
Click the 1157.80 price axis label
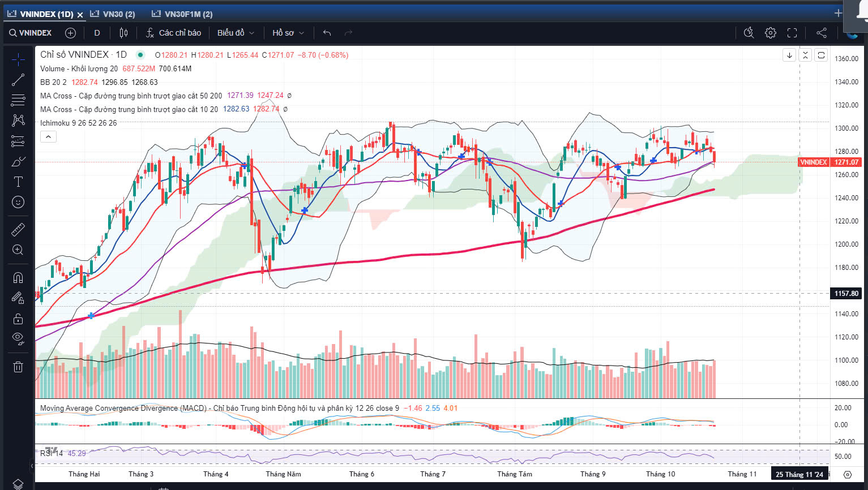pyautogui.click(x=846, y=293)
